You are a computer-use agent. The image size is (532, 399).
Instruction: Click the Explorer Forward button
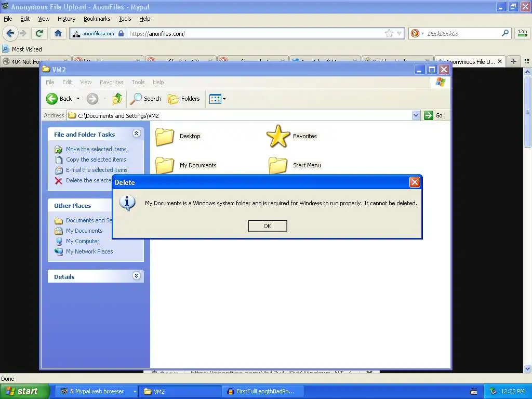click(92, 99)
